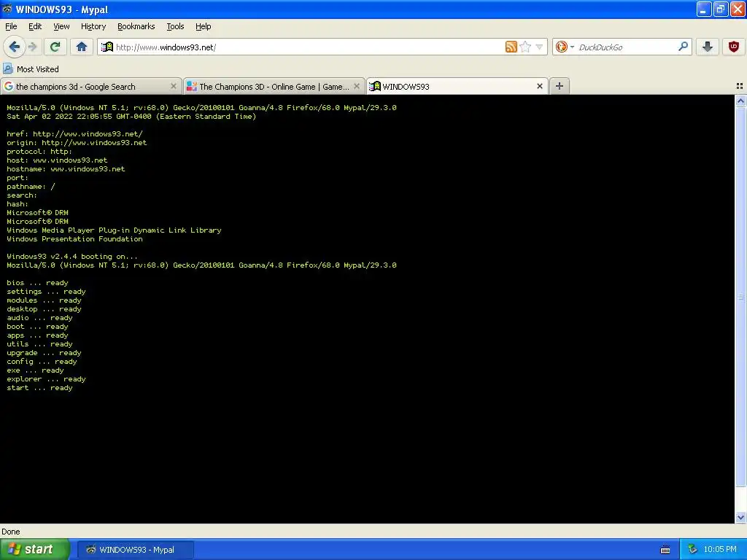Click the 10:05 PM taskbar clock
This screenshot has height=560, width=747.
pyautogui.click(x=720, y=549)
